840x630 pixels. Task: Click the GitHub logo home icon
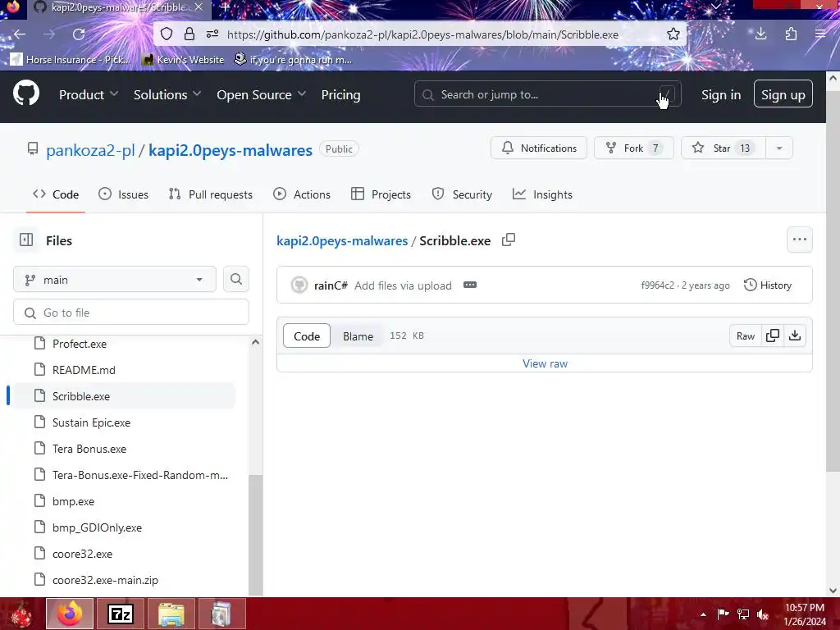click(x=26, y=94)
